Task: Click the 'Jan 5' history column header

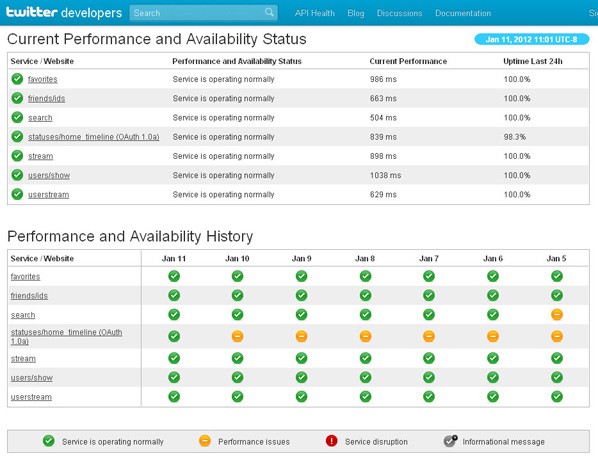Action: coord(556,259)
